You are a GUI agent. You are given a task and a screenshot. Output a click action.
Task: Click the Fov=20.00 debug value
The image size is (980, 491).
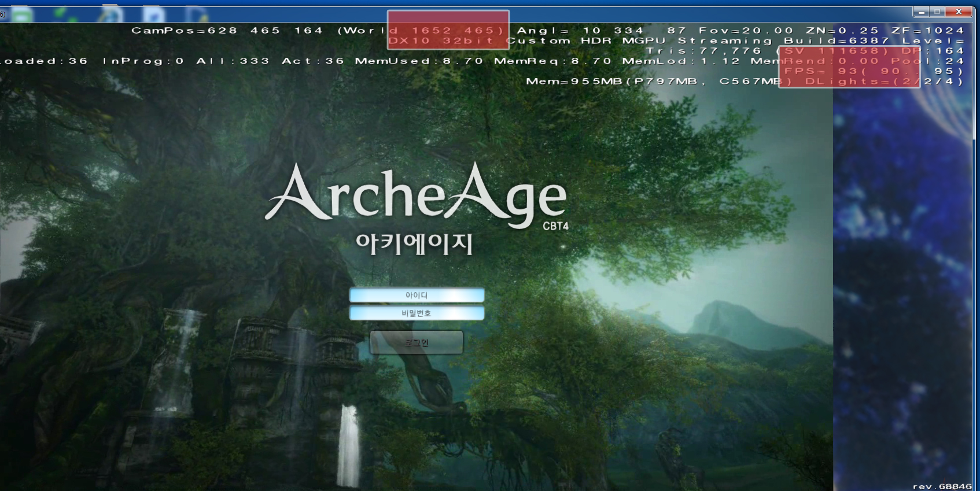[746, 30]
